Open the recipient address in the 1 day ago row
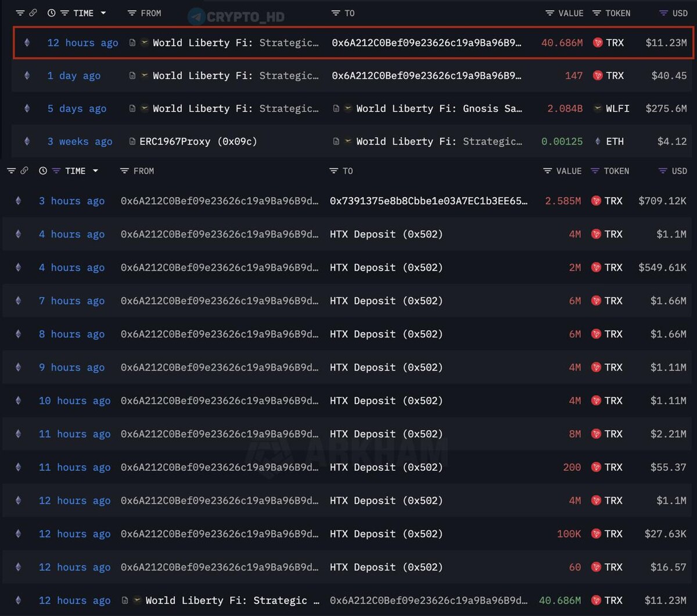 tap(426, 75)
